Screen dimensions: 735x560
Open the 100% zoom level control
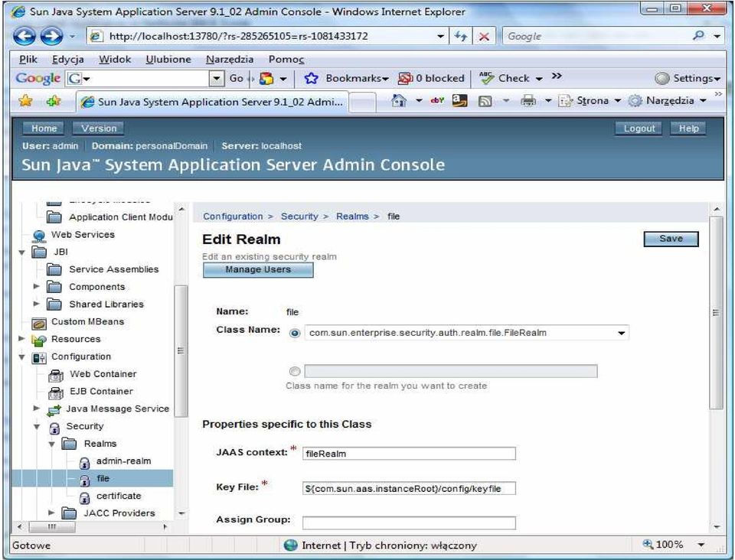tap(674, 545)
